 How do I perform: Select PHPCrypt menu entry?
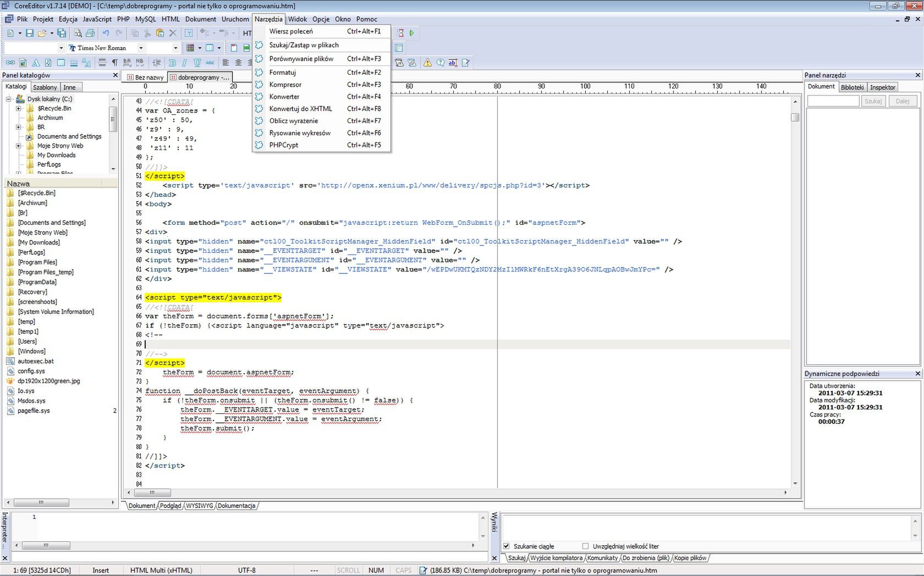[322, 145]
